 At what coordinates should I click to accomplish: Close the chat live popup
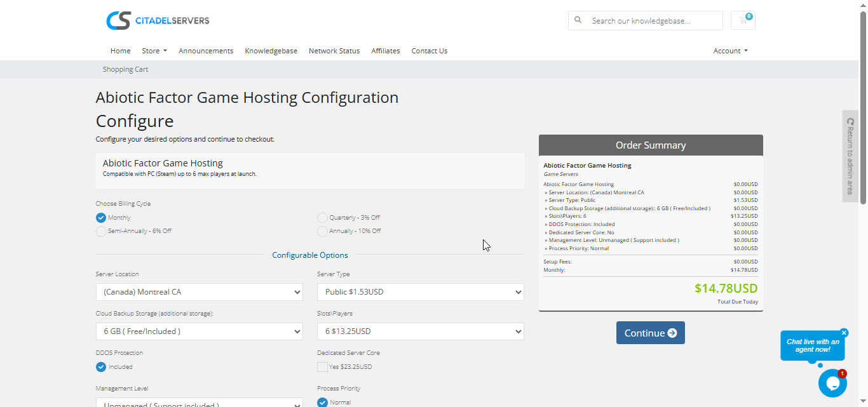844,333
